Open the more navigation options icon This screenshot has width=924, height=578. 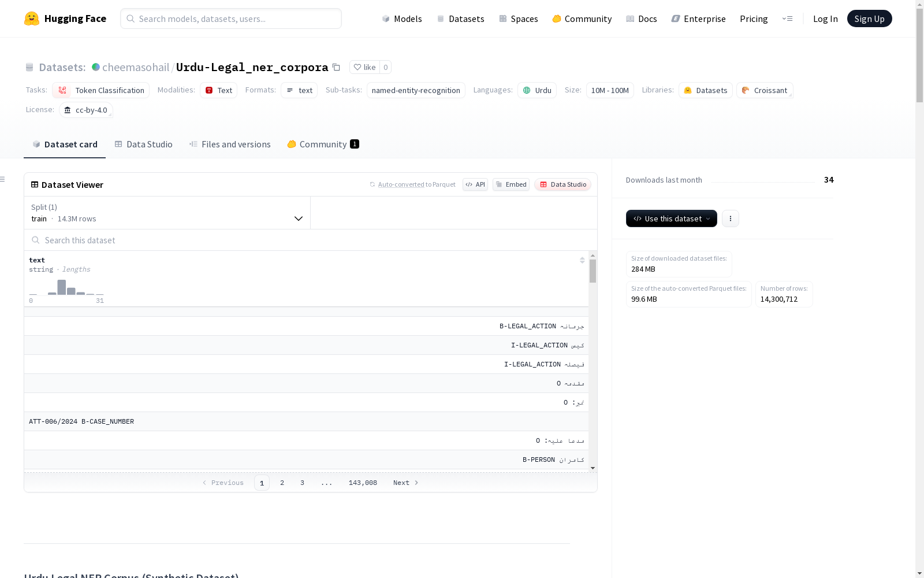pyautogui.click(x=787, y=18)
